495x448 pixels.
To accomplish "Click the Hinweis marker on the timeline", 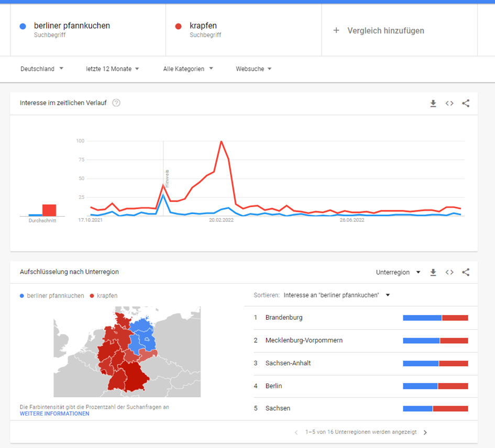I will [x=167, y=179].
